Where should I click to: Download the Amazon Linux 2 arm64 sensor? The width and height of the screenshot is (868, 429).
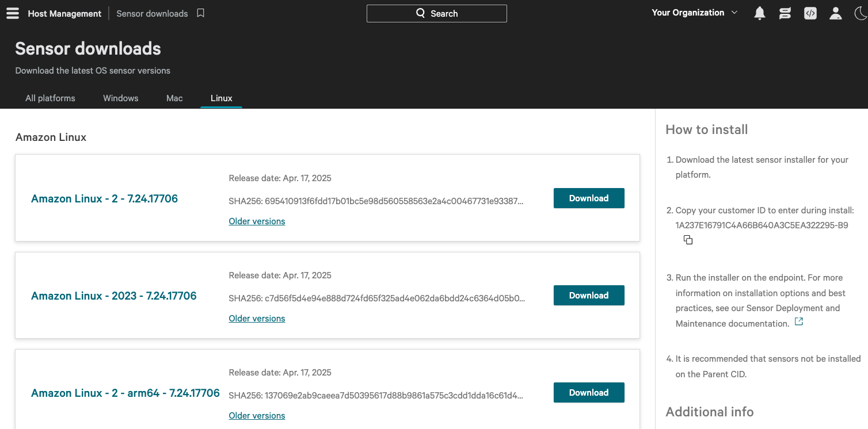coord(588,392)
